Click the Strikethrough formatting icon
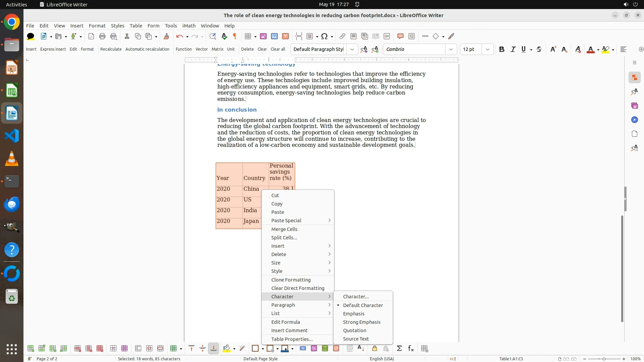This screenshot has height=362, width=644. point(539,49)
